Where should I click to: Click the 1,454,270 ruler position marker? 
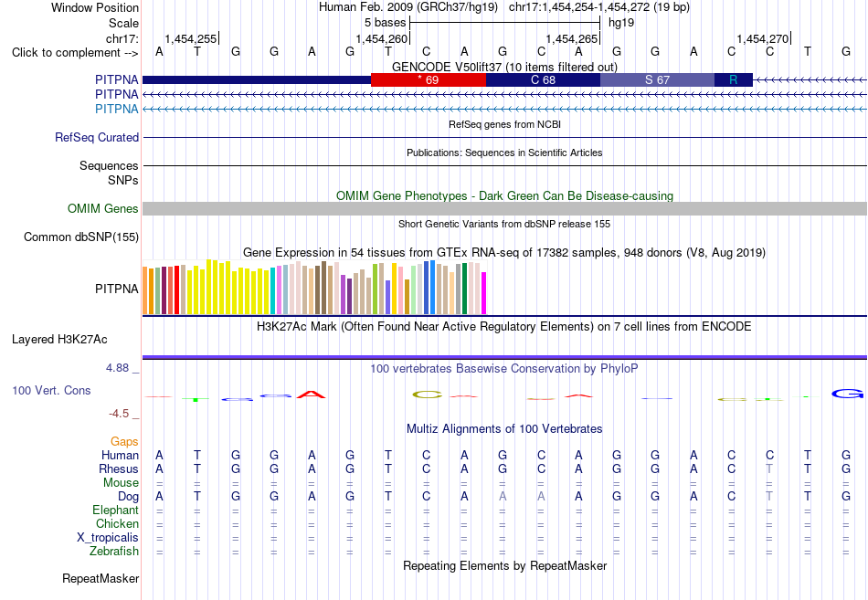tap(762, 38)
